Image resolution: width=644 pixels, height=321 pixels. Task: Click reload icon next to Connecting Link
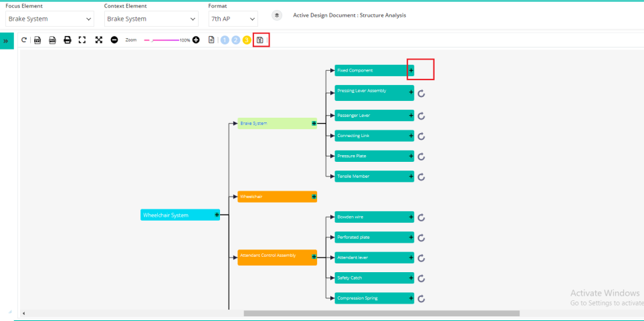pos(421,136)
